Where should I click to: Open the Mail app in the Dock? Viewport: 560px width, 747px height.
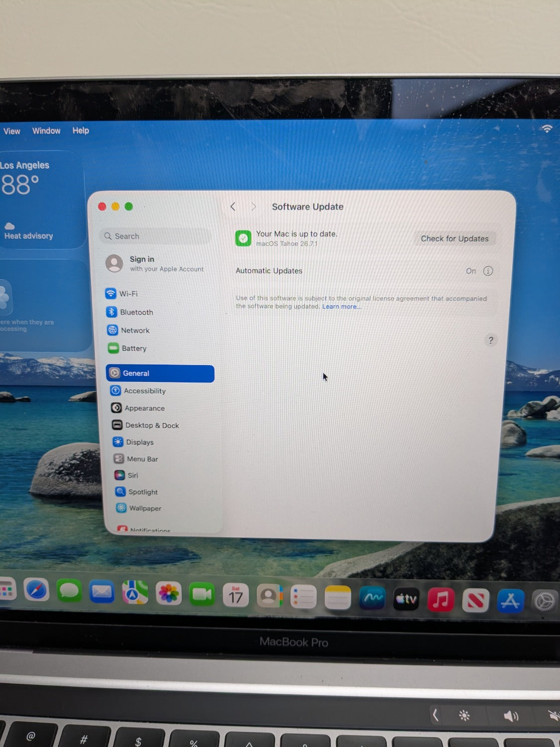tap(102, 593)
